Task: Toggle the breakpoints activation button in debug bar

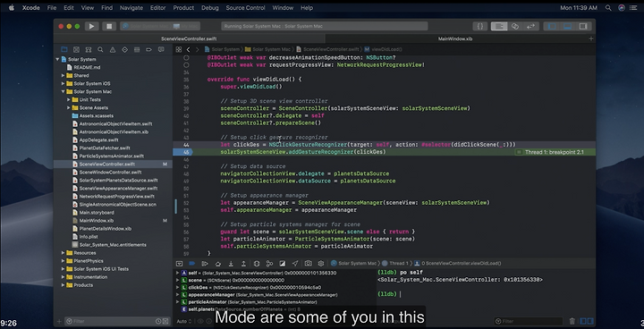Action: pyautogui.click(x=191, y=263)
